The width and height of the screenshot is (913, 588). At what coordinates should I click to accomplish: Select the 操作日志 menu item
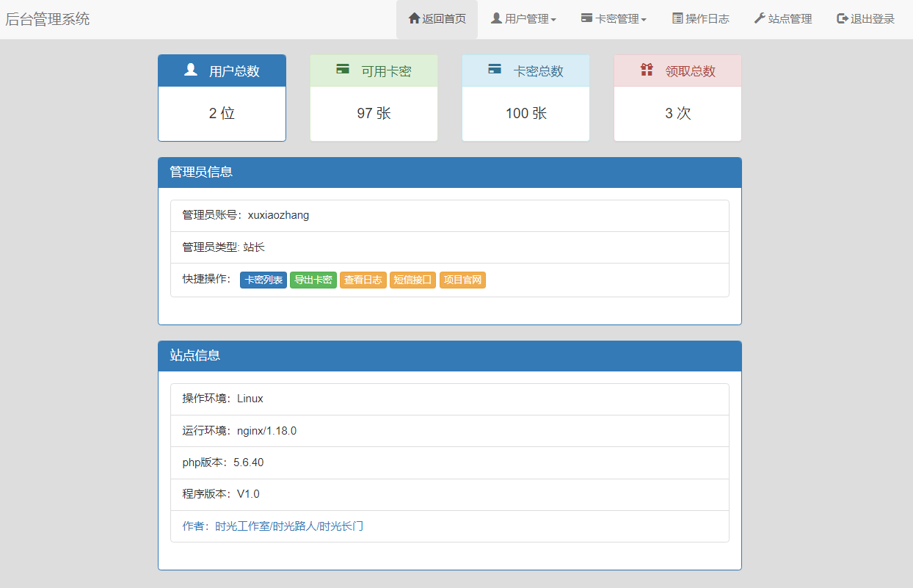point(701,19)
